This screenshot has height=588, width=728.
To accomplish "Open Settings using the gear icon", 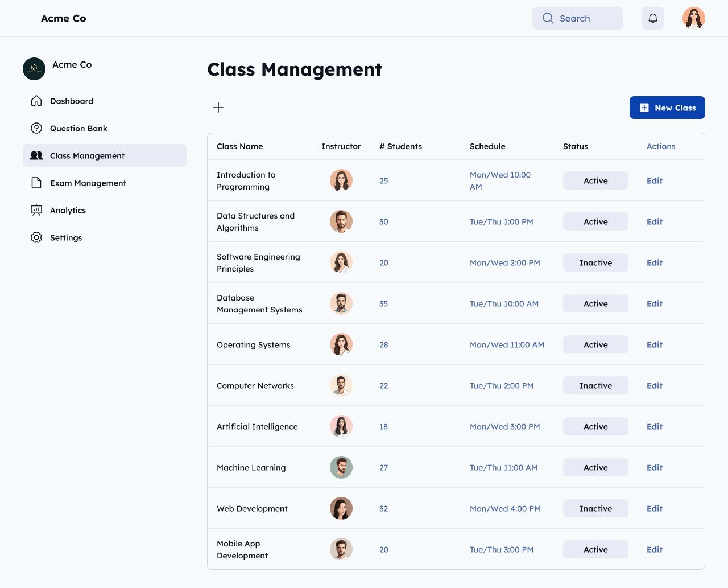I will (36, 237).
